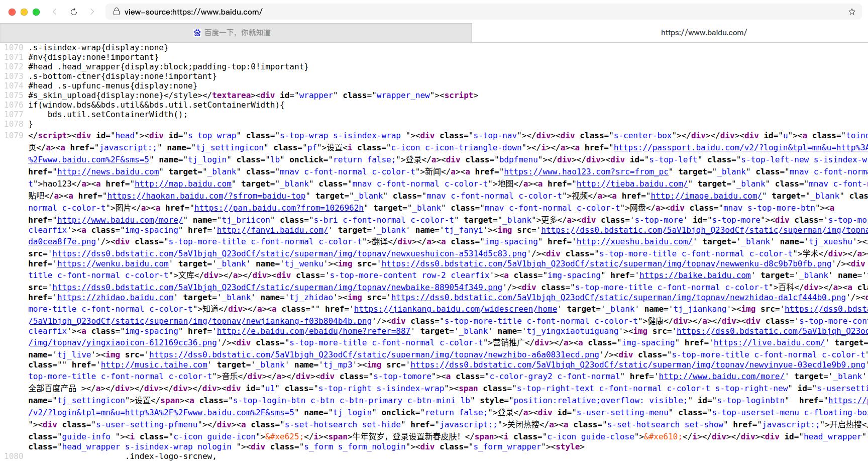
Task: Open the newxueshuicon-a5314d5c83.png image link
Action: (289, 253)
